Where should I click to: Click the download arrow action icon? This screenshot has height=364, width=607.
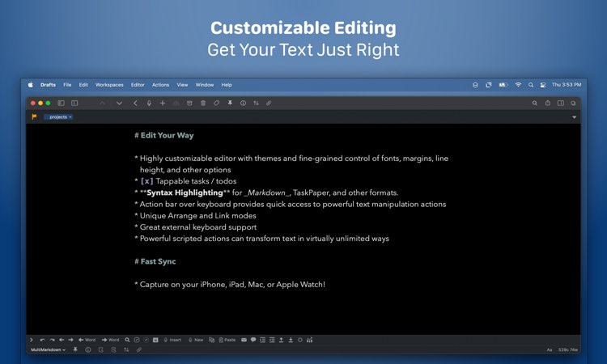pos(291,340)
